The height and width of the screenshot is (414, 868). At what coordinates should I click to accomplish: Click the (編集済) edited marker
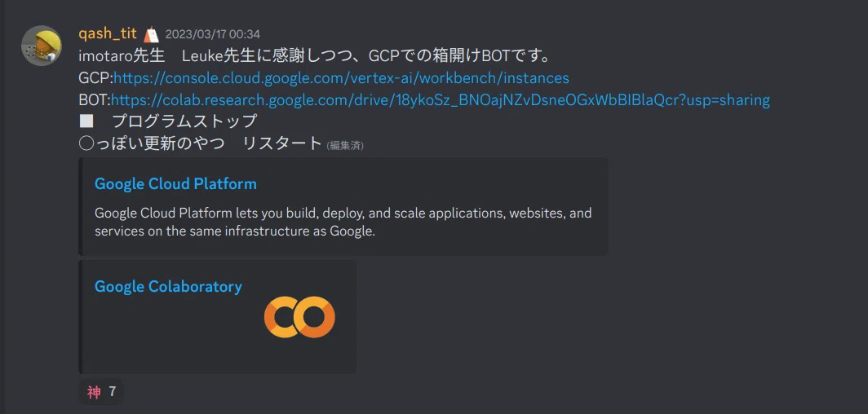coord(345,145)
